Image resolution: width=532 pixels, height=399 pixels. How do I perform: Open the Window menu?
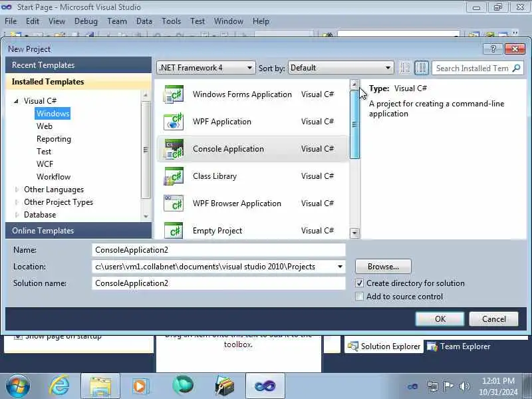coord(228,21)
